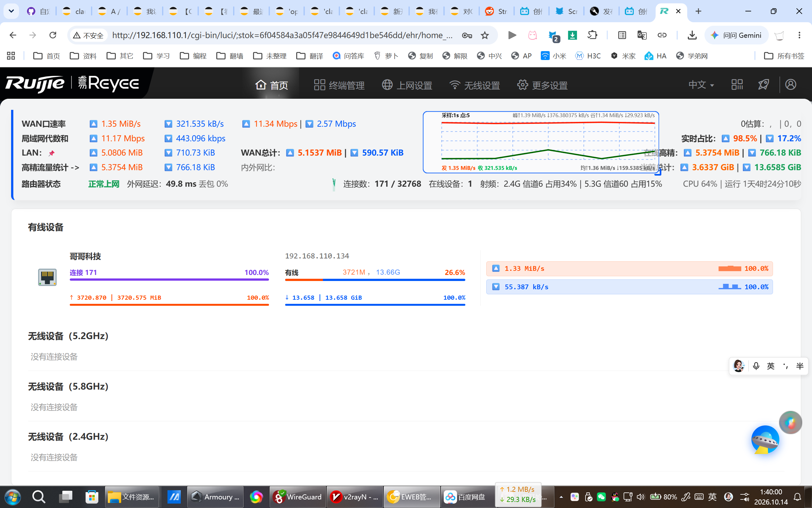Open the user account icon
The height and width of the screenshot is (508, 812).
coord(790,84)
